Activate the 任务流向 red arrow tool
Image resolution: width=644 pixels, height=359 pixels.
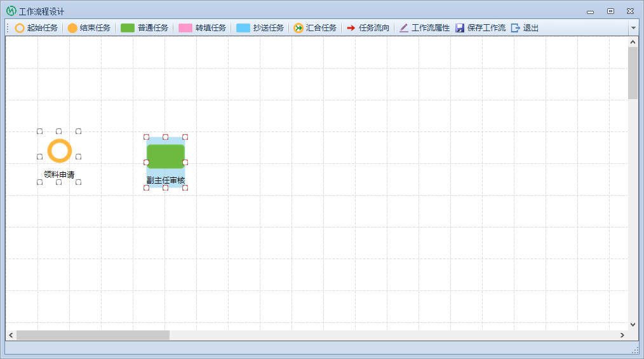pyautogui.click(x=368, y=28)
